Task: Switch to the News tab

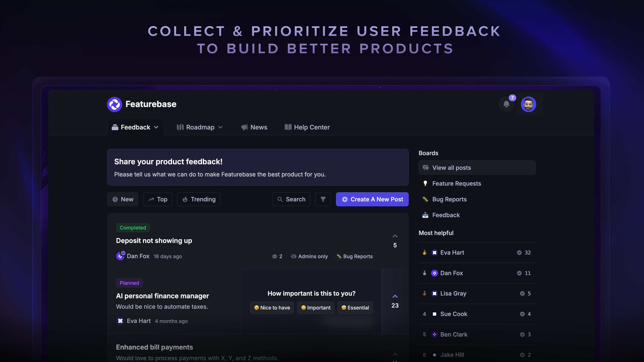Action: [254, 127]
